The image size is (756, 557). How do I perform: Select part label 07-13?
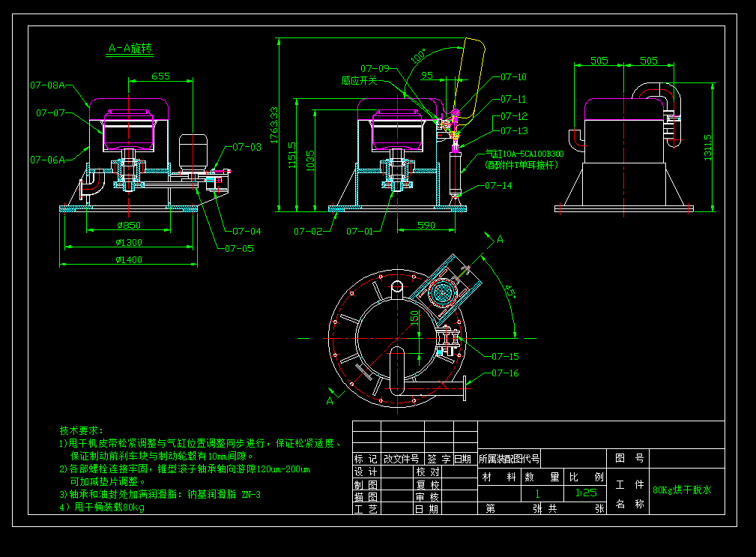(x=514, y=131)
